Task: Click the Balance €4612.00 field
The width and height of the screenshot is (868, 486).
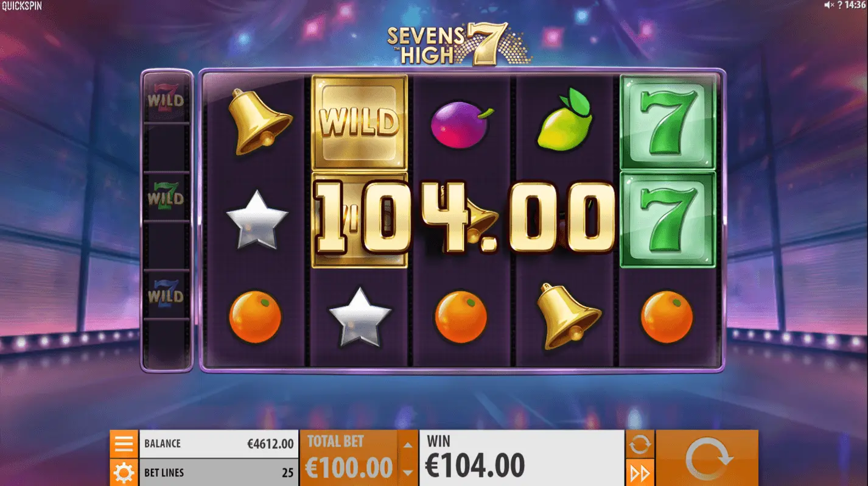Action: [219, 444]
